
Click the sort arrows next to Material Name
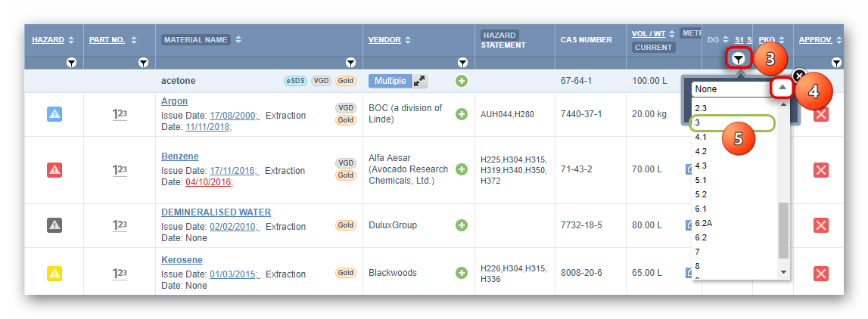click(x=238, y=40)
